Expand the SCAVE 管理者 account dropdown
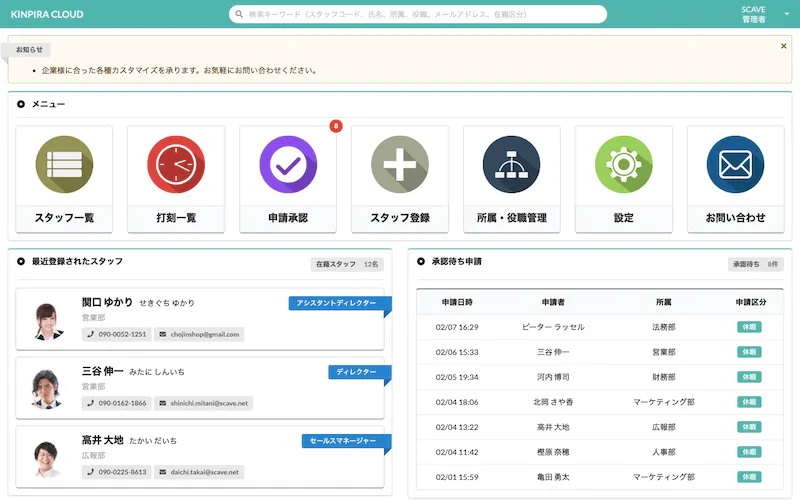 (786, 14)
